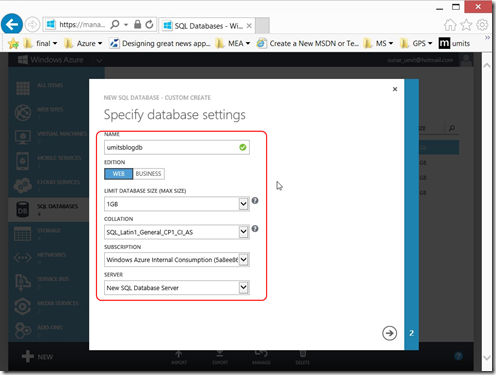Open the 'umits' bookmark
This screenshot has height=375, width=496.
coord(455,43)
